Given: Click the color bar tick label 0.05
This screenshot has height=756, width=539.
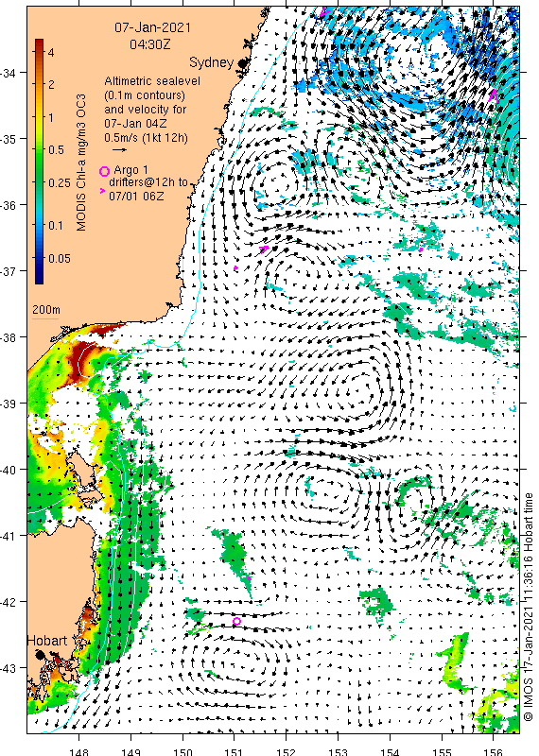Looking at the screenshot, I should (60, 258).
